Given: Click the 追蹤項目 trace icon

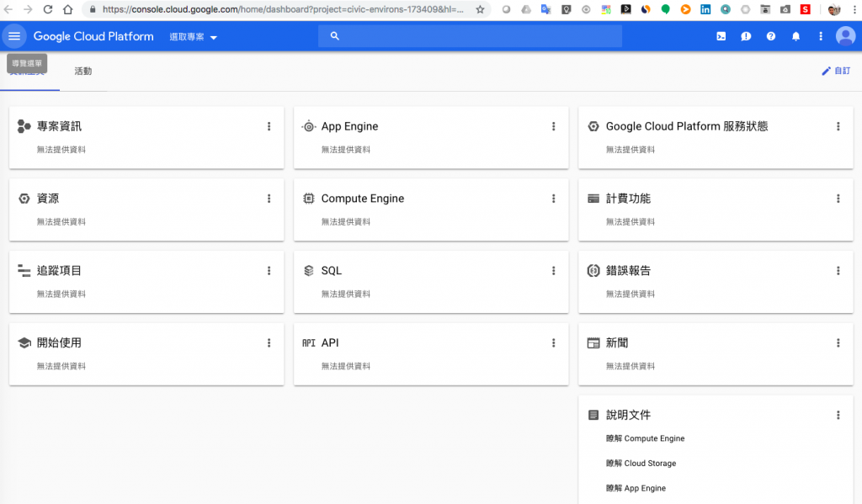Looking at the screenshot, I should 24,270.
